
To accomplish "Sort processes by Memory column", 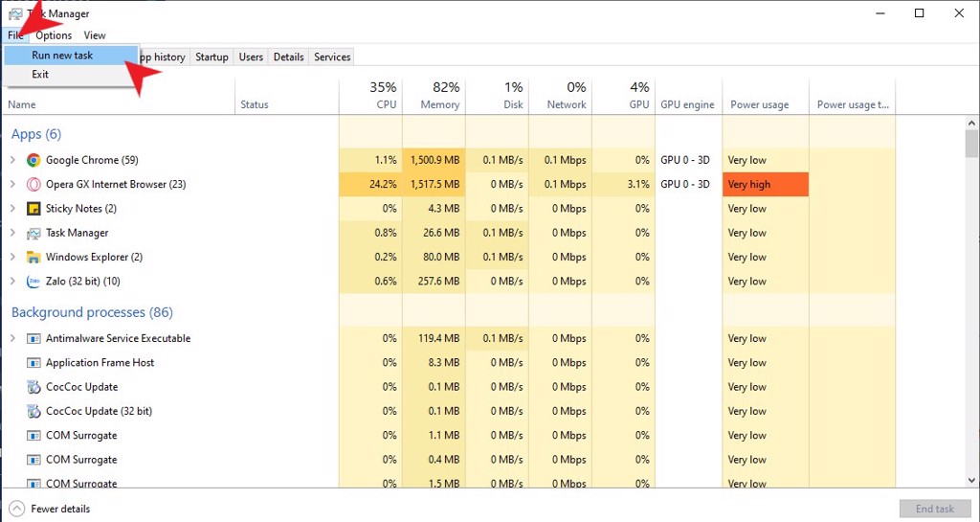I will pyautogui.click(x=434, y=97).
